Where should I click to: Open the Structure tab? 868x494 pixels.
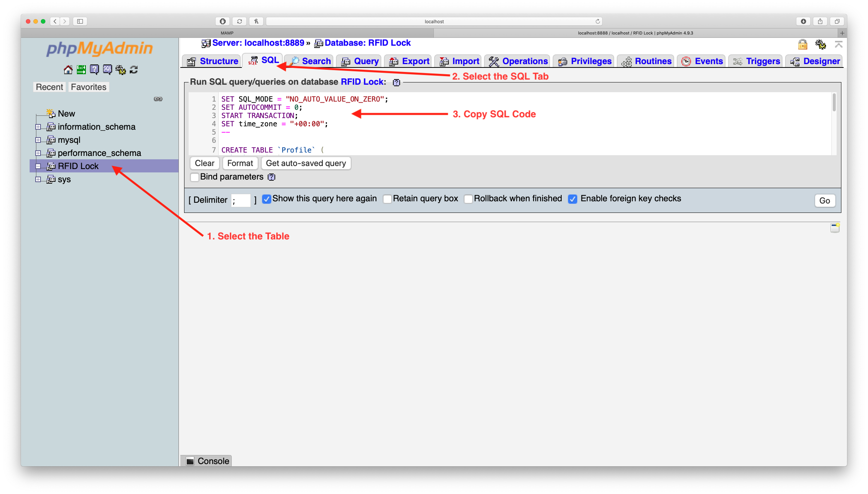click(x=212, y=61)
